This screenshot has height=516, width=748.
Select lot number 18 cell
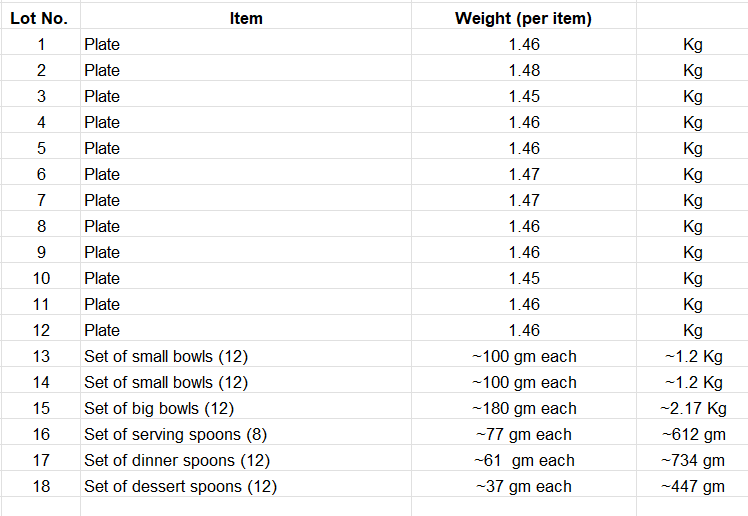(41, 486)
